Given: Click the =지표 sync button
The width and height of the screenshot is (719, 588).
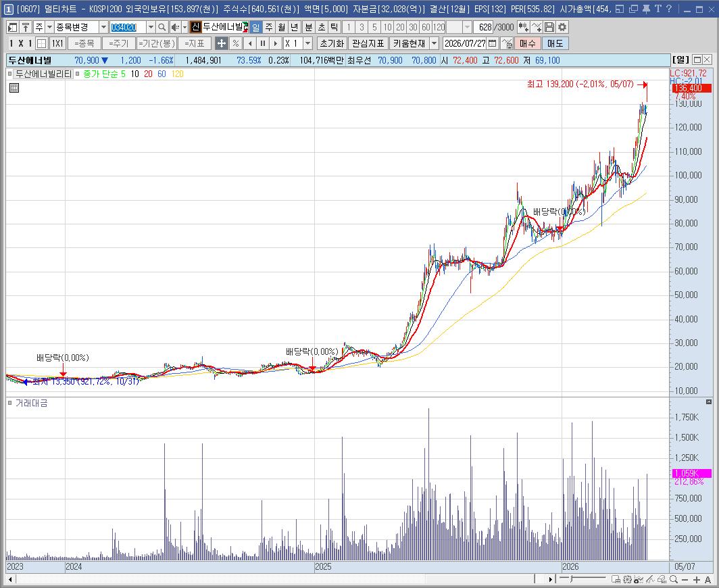Looking at the screenshot, I should 195,43.
